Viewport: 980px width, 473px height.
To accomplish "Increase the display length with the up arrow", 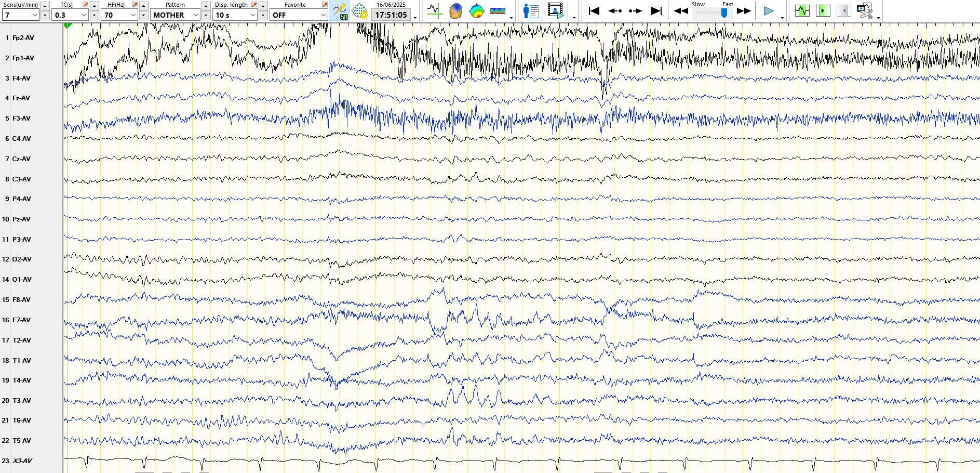I will click(x=263, y=5).
